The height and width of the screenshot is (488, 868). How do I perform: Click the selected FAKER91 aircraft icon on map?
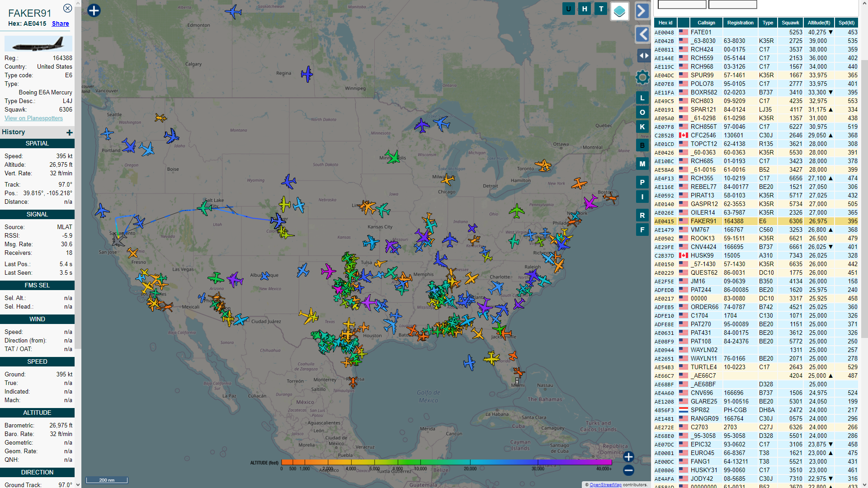point(278,221)
